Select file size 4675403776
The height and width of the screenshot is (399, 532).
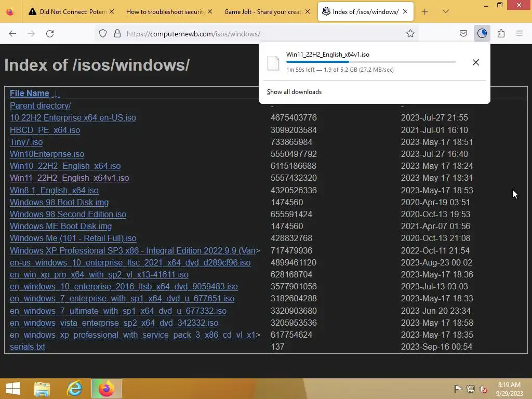coord(294,118)
